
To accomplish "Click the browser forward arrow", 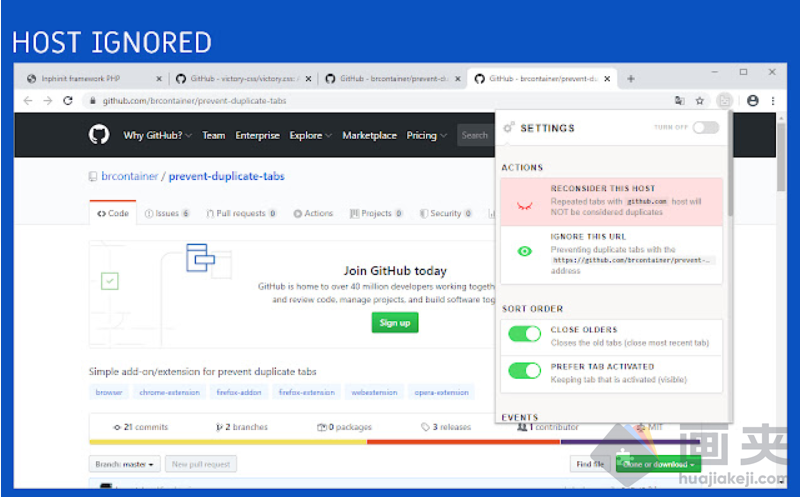I will [48, 101].
